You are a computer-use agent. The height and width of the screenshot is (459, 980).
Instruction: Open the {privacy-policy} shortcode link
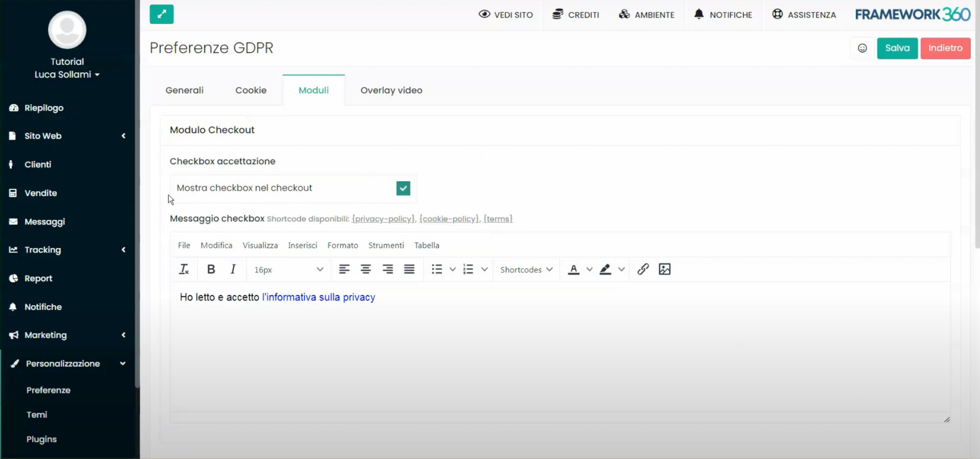click(x=382, y=219)
